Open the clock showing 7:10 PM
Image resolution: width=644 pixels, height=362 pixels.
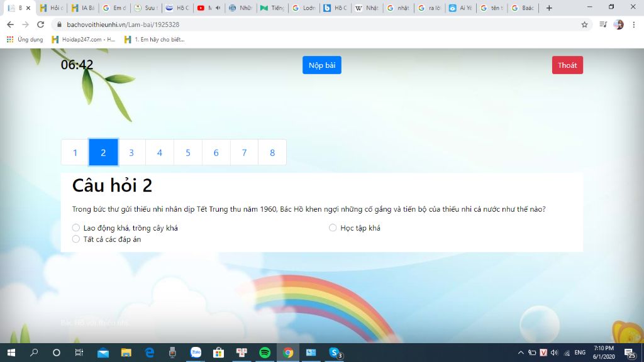coord(604,353)
